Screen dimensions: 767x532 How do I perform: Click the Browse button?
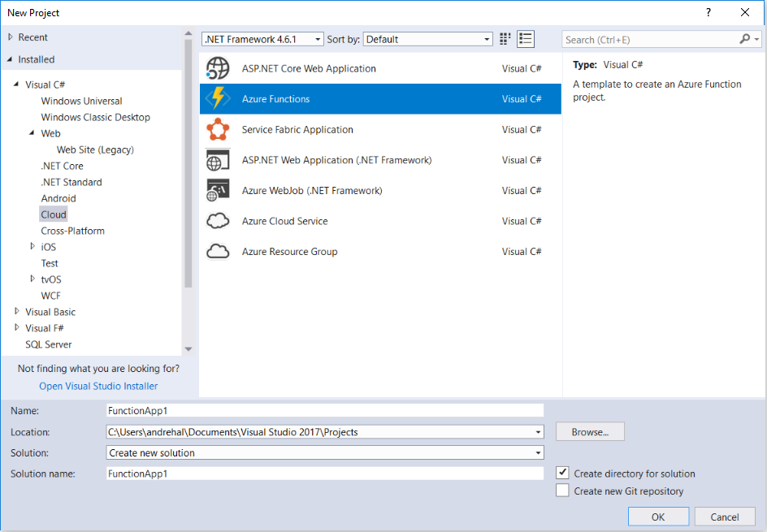point(589,431)
